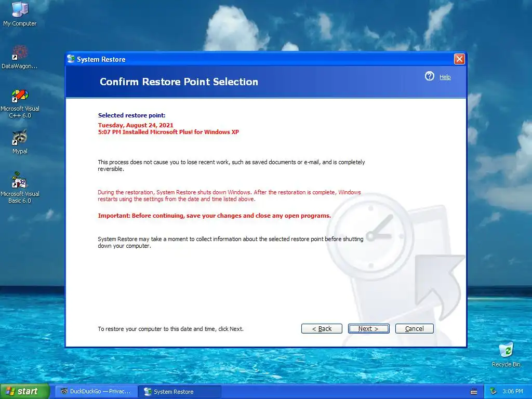Open the Help link in System Restore
Screen dimensions: 532x399
pos(445,77)
